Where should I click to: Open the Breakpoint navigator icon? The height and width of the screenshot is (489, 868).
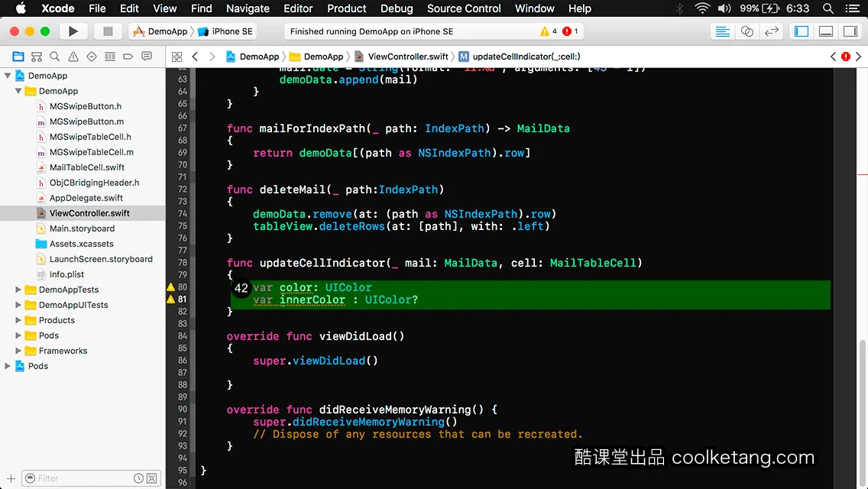click(128, 57)
